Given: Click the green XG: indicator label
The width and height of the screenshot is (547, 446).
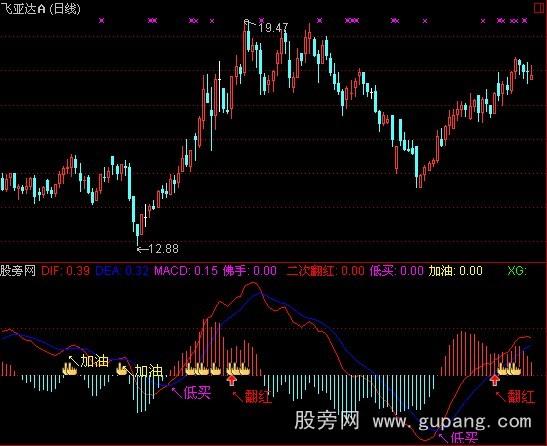Looking at the screenshot, I should [x=517, y=271].
